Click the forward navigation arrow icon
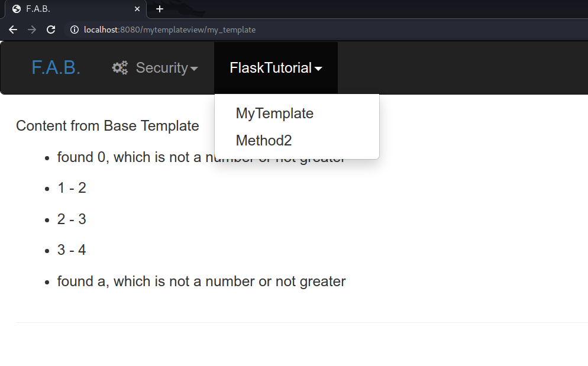This screenshot has width=588, height=366. tap(31, 30)
